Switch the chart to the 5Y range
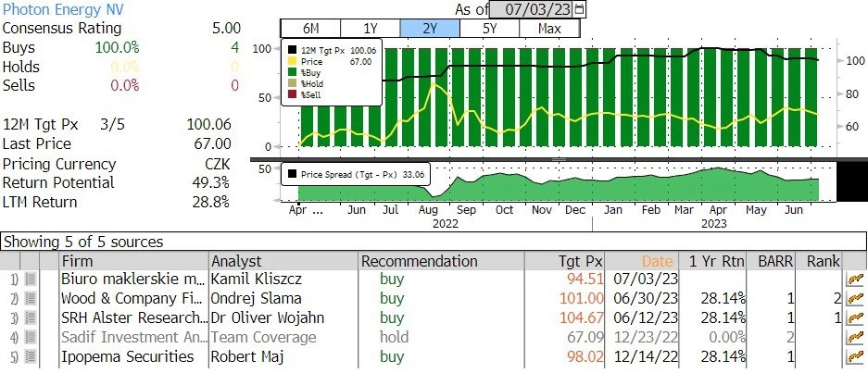Screen dimensions: 868x373 tap(489, 28)
